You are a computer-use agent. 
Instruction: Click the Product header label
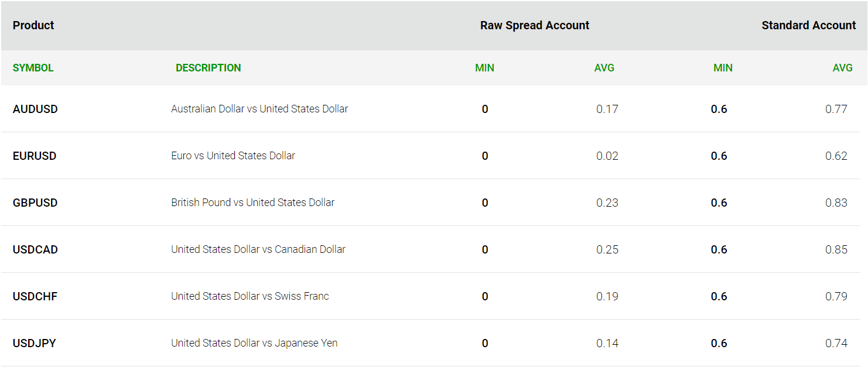[33, 25]
